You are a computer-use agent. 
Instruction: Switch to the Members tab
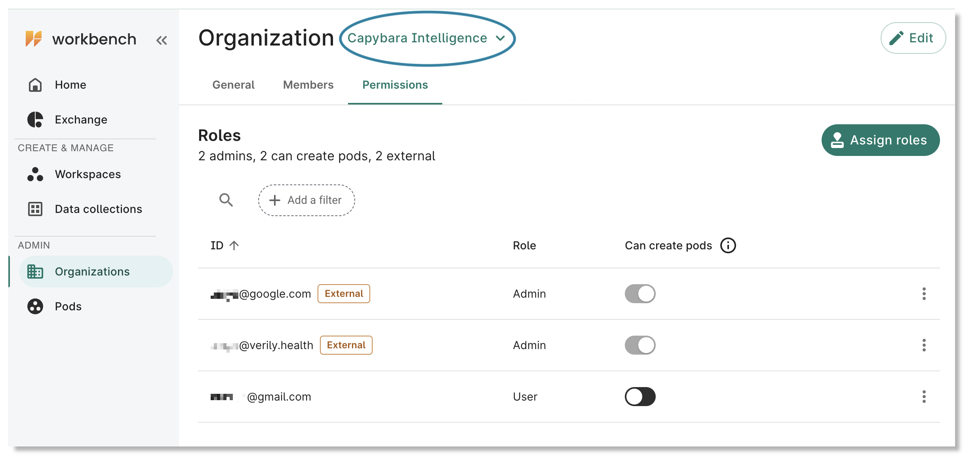(x=308, y=85)
